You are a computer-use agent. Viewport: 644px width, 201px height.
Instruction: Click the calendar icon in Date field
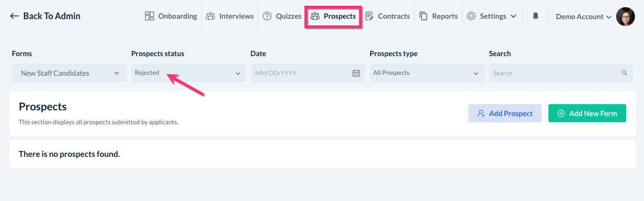coord(356,73)
